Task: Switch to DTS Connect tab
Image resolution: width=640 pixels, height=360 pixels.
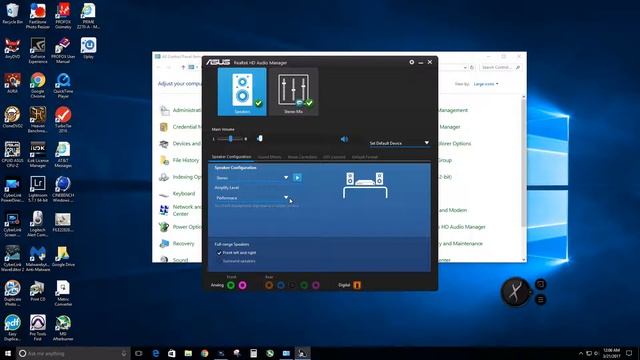Action: point(334,157)
